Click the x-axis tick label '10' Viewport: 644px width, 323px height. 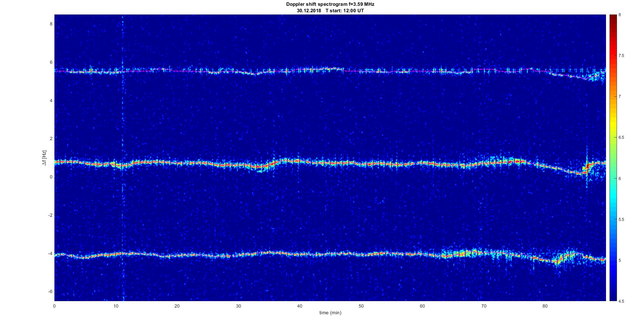(116, 306)
